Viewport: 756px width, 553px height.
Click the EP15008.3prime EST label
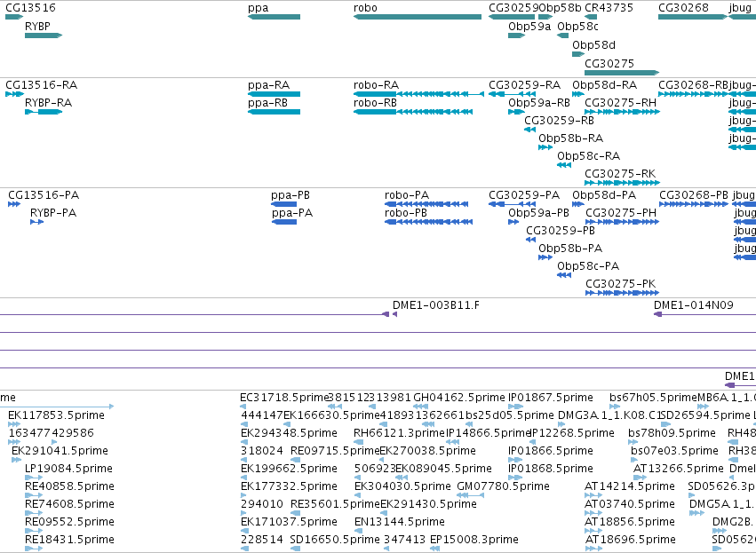pos(474,540)
